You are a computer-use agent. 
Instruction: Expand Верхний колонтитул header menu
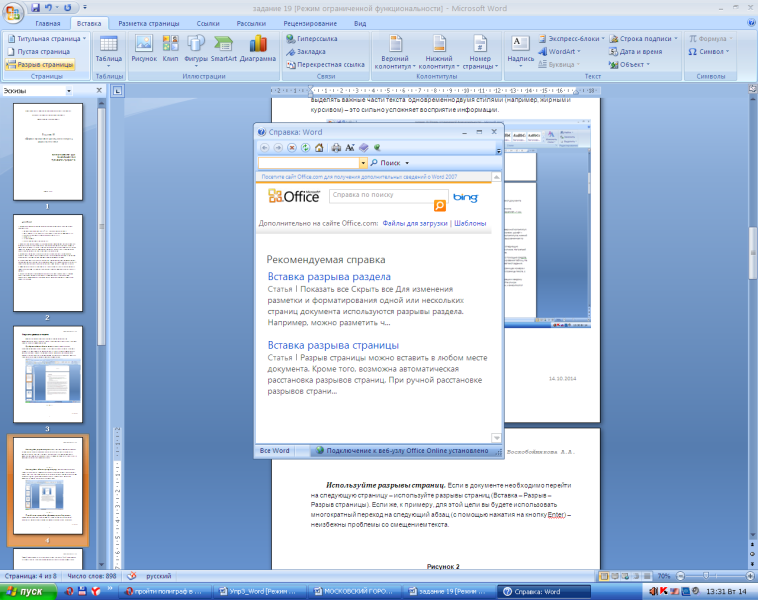click(x=395, y=51)
